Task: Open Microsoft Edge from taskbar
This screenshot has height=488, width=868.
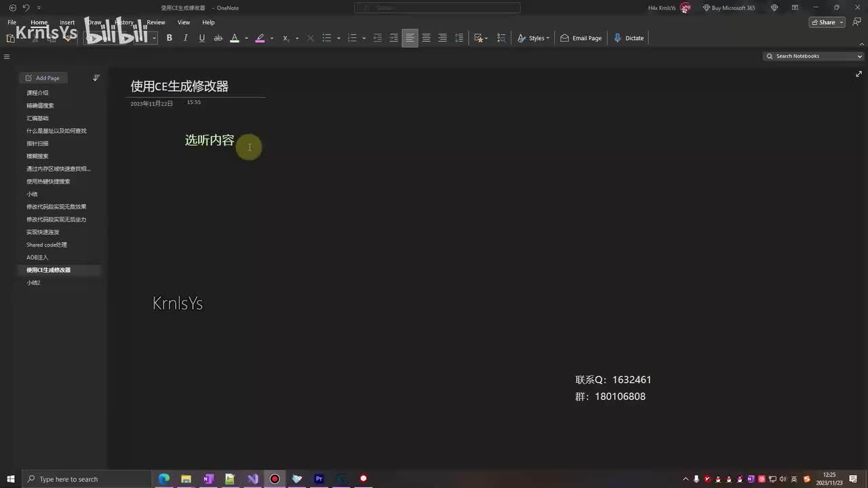Action: (x=164, y=479)
